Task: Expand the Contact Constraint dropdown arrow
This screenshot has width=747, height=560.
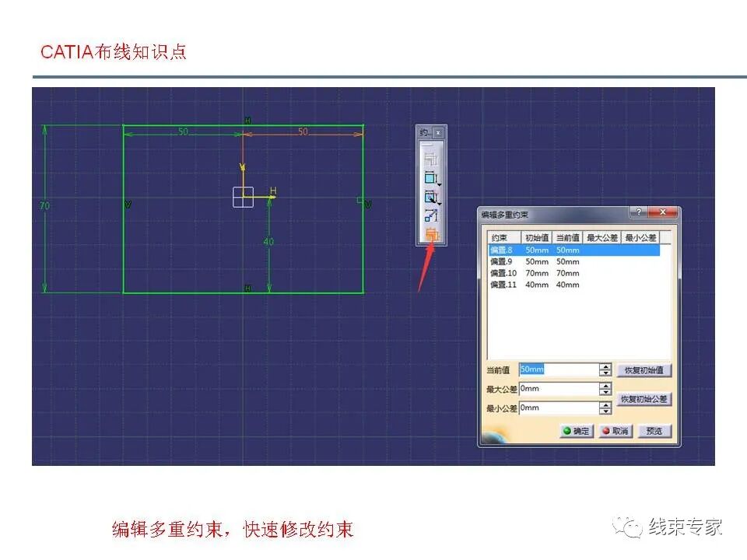Action: coord(440,204)
